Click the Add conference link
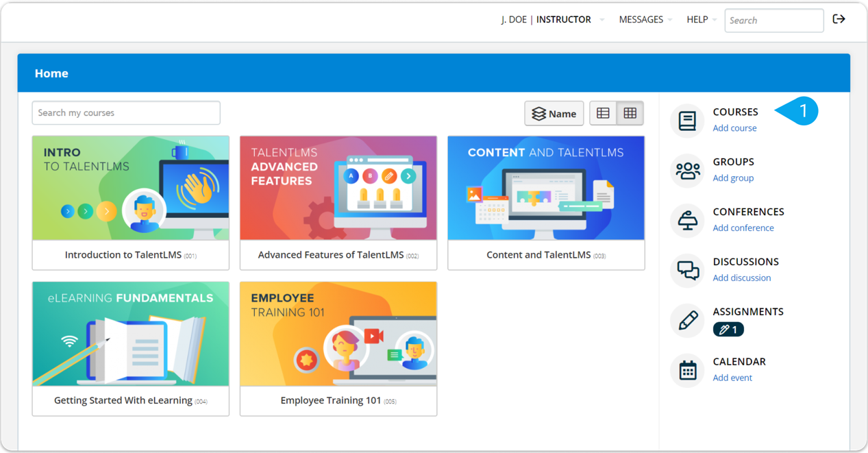Screen dimensions: 868x453 pyautogui.click(x=743, y=228)
